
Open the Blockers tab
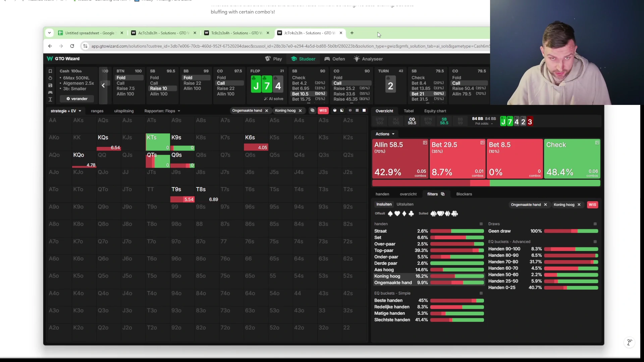[464, 194]
